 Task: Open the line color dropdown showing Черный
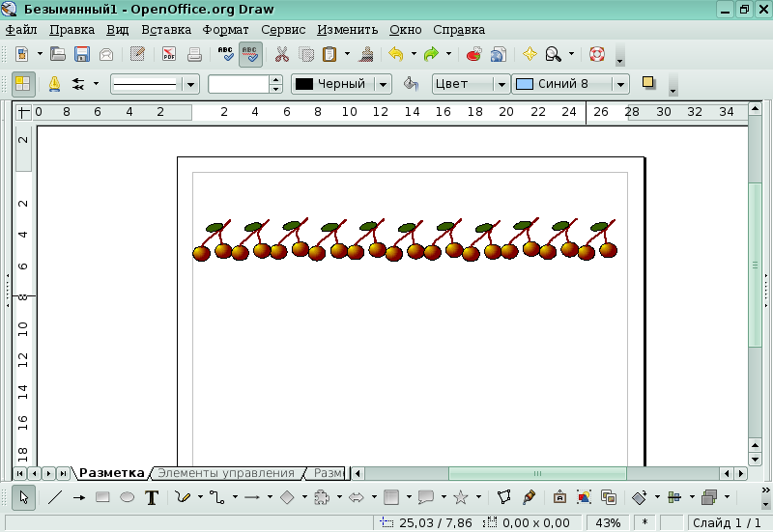383,84
